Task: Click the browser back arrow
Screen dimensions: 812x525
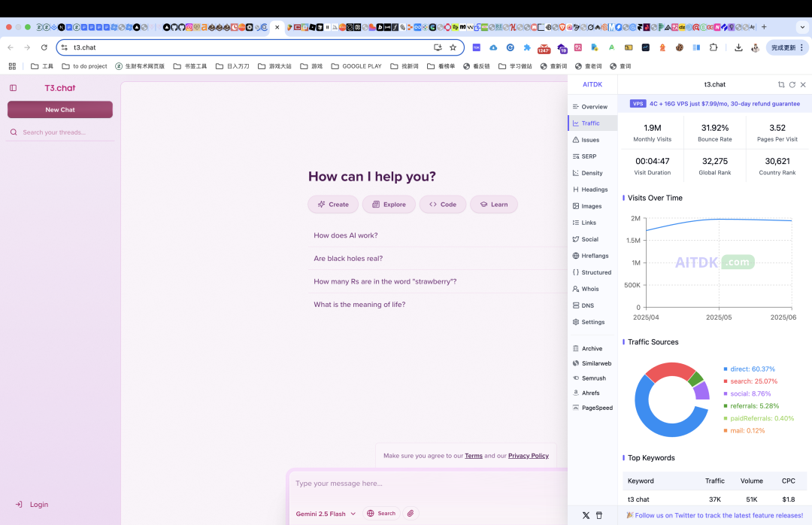Action: click(x=11, y=47)
